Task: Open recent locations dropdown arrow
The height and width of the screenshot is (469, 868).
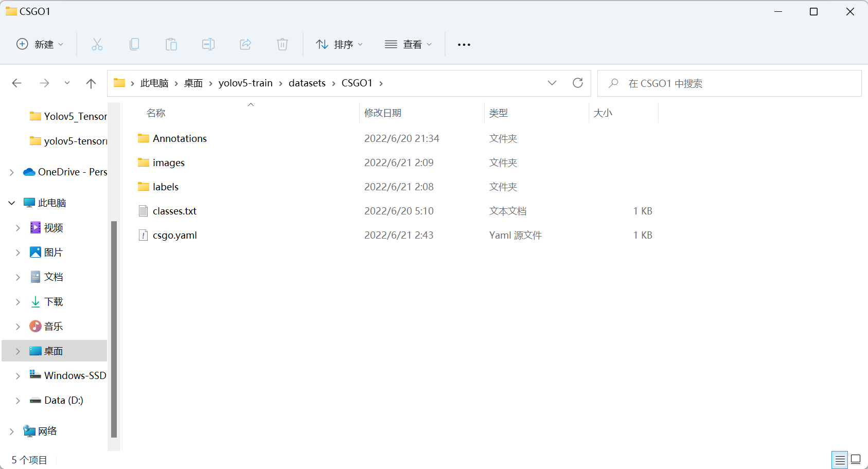Action: pos(67,83)
